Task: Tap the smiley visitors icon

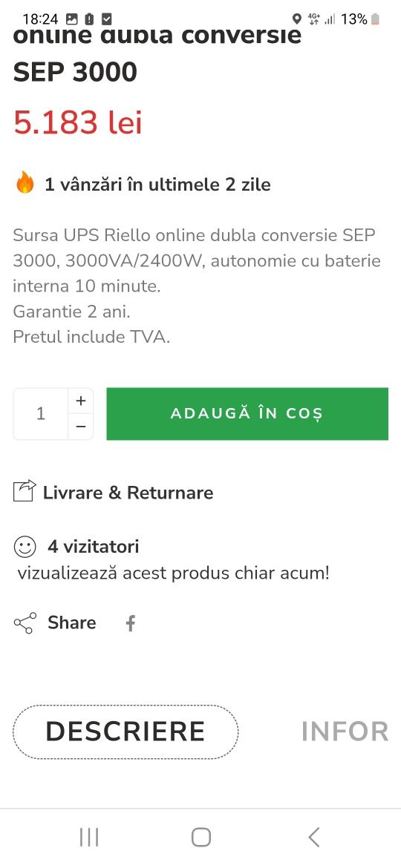Action: pyautogui.click(x=25, y=547)
